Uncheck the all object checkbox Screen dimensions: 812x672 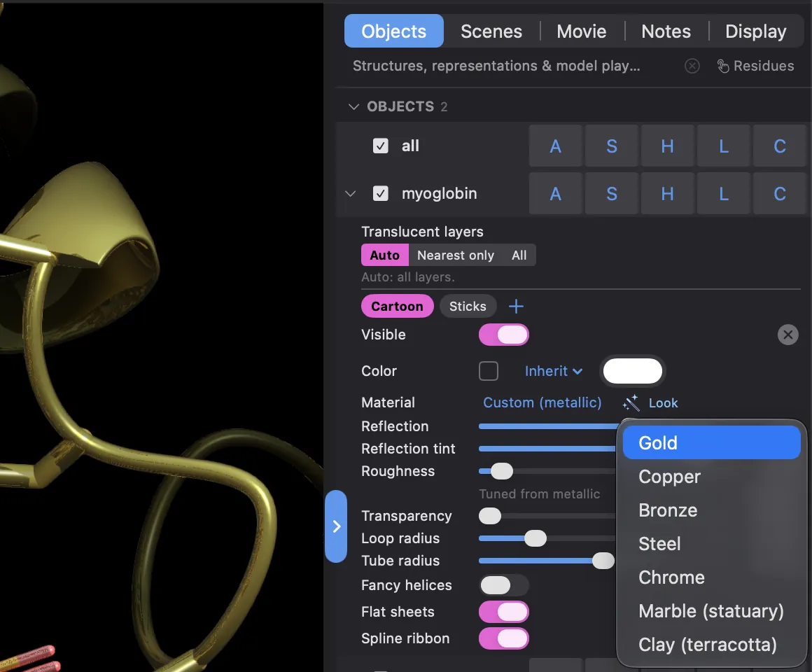(381, 146)
